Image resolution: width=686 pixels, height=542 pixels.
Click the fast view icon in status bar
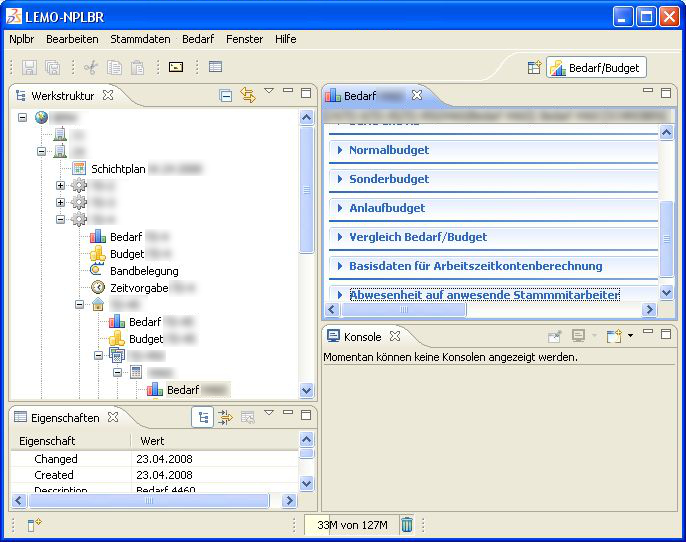coord(34,525)
